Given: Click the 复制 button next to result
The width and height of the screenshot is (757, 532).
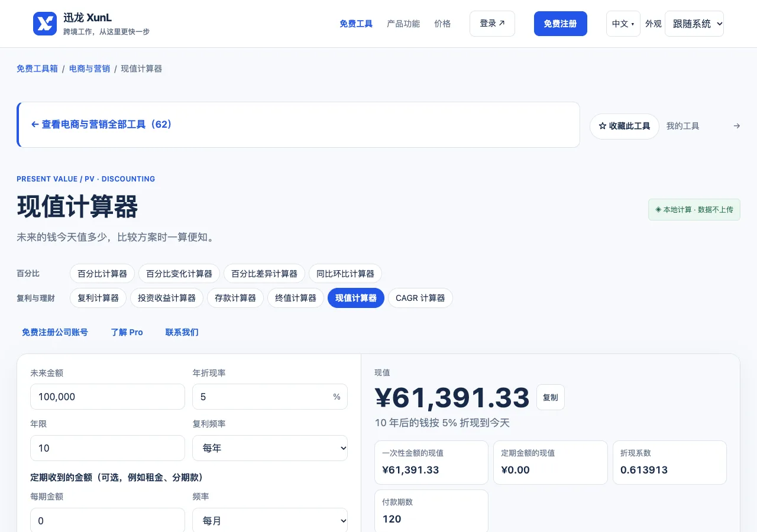Looking at the screenshot, I should [551, 397].
